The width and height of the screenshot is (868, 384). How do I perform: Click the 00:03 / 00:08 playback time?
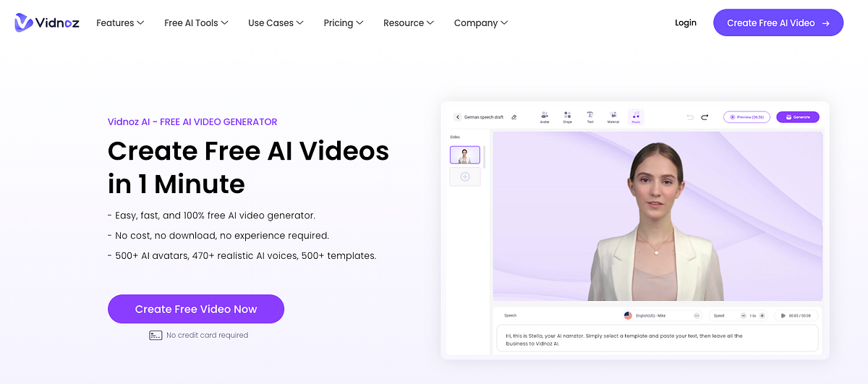(x=801, y=315)
